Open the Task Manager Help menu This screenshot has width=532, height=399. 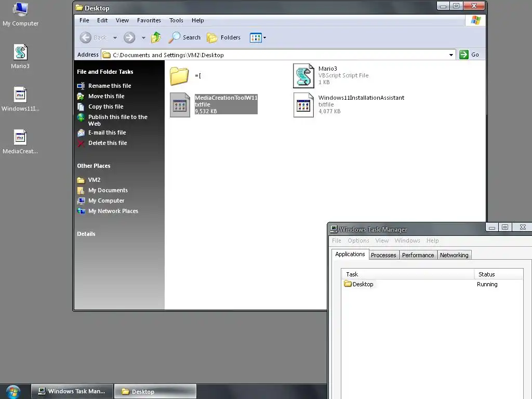tap(433, 241)
